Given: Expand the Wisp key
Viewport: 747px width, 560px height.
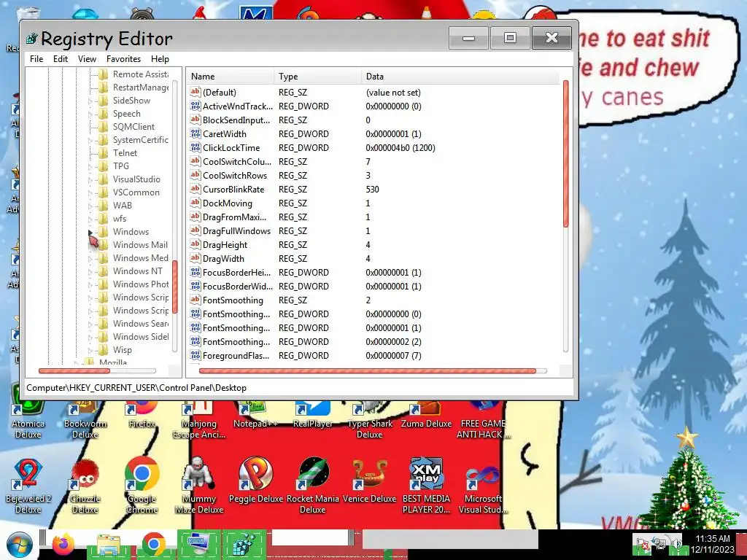Looking at the screenshot, I should tap(90, 351).
